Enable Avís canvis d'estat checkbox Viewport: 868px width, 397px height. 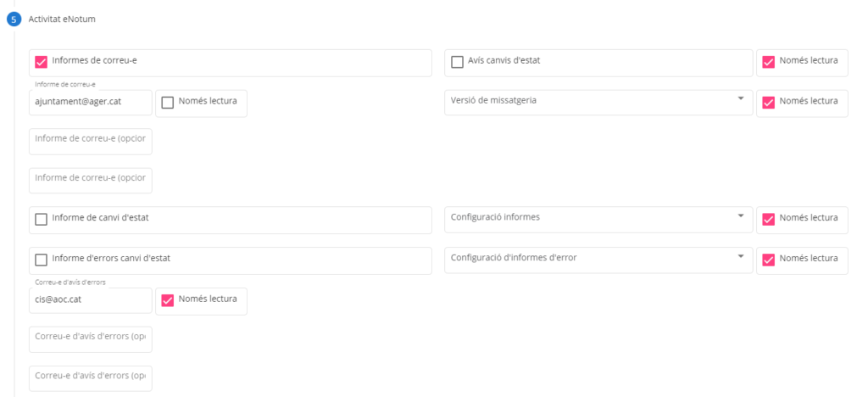coord(458,62)
